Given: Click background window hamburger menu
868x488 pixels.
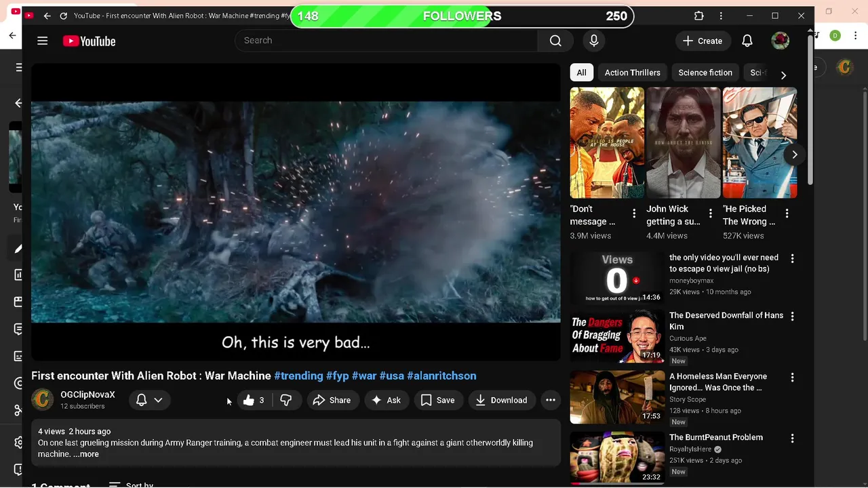Looking at the screenshot, I should point(18,67).
